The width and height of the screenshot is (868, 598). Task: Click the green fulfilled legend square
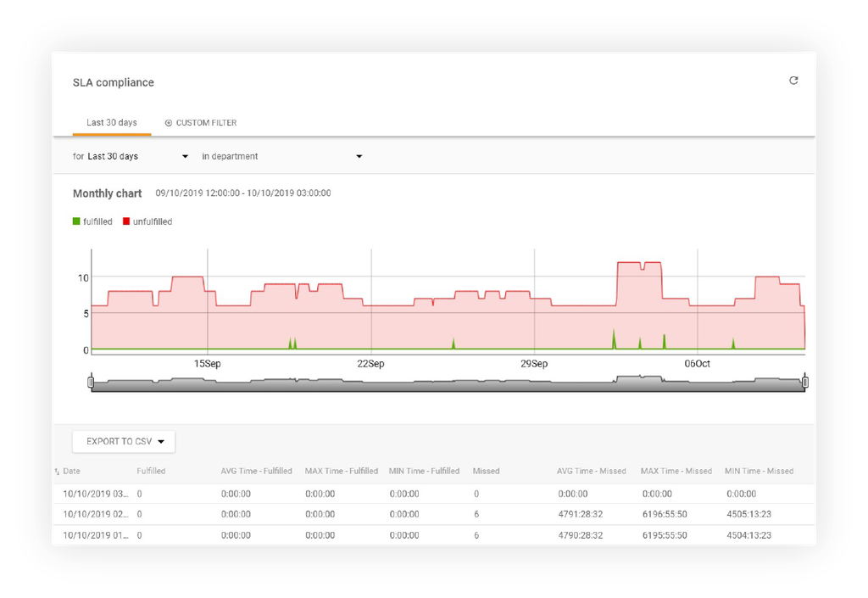coord(75,221)
